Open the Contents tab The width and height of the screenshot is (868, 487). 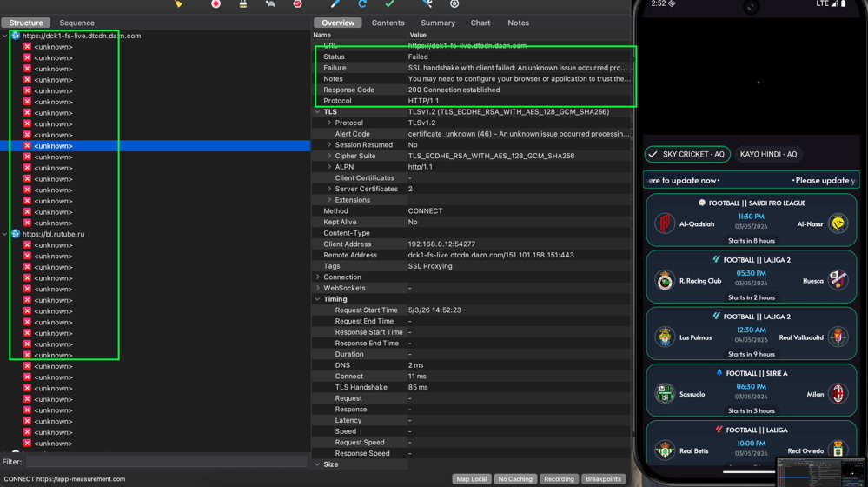[388, 23]
